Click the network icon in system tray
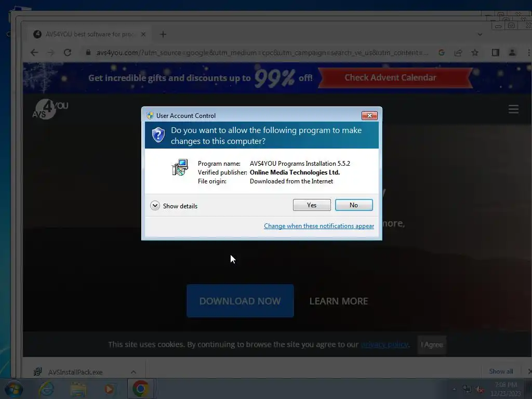 coord(467,389)
